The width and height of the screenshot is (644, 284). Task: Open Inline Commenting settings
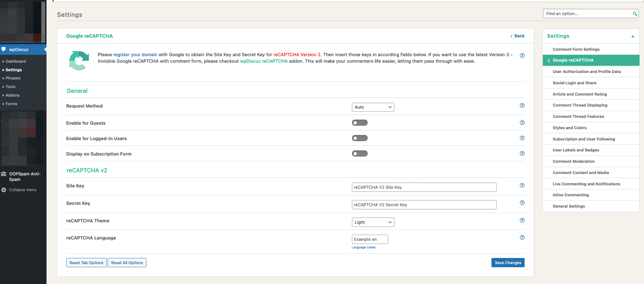tap(591, 195)
